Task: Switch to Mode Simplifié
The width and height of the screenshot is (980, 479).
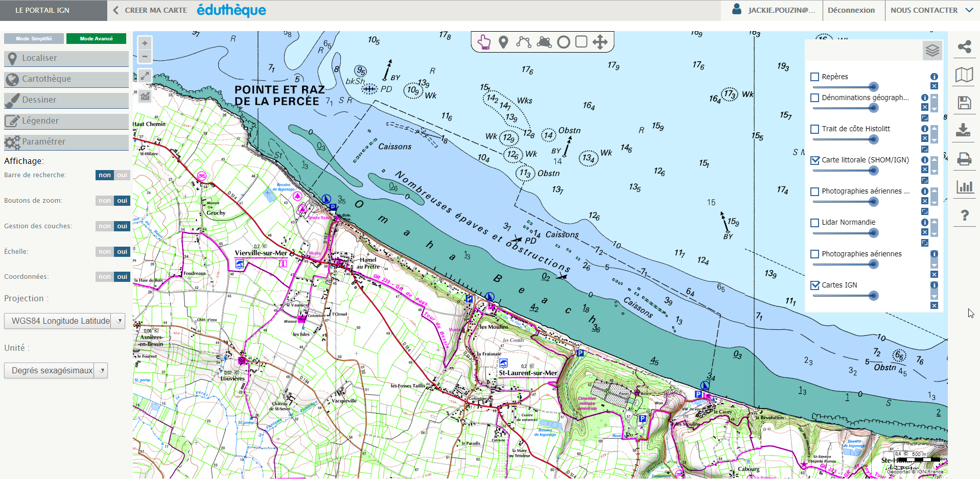Action: coord(33,38)
